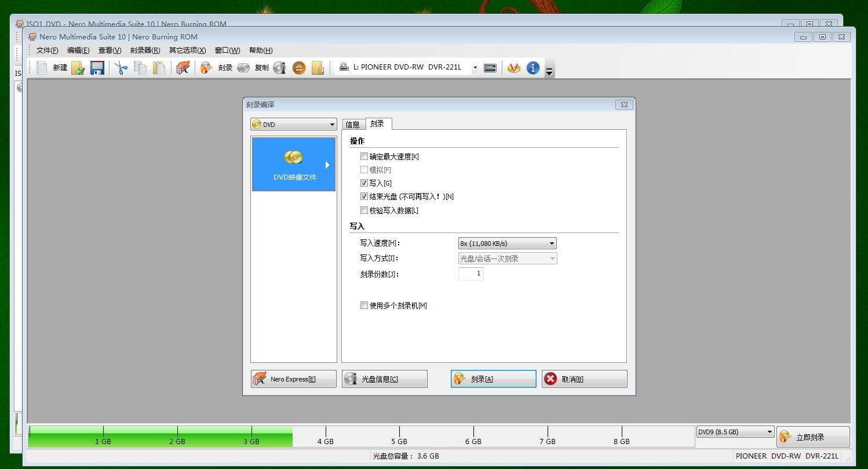868x469 pixels.
Task: Switch to the 信息 tab
Action: pyautogui.click(x=352, y=123)
